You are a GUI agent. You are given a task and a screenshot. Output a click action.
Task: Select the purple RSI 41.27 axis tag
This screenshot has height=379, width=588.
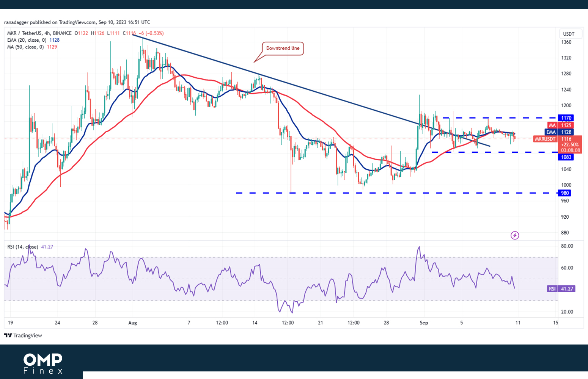point(561,289)
